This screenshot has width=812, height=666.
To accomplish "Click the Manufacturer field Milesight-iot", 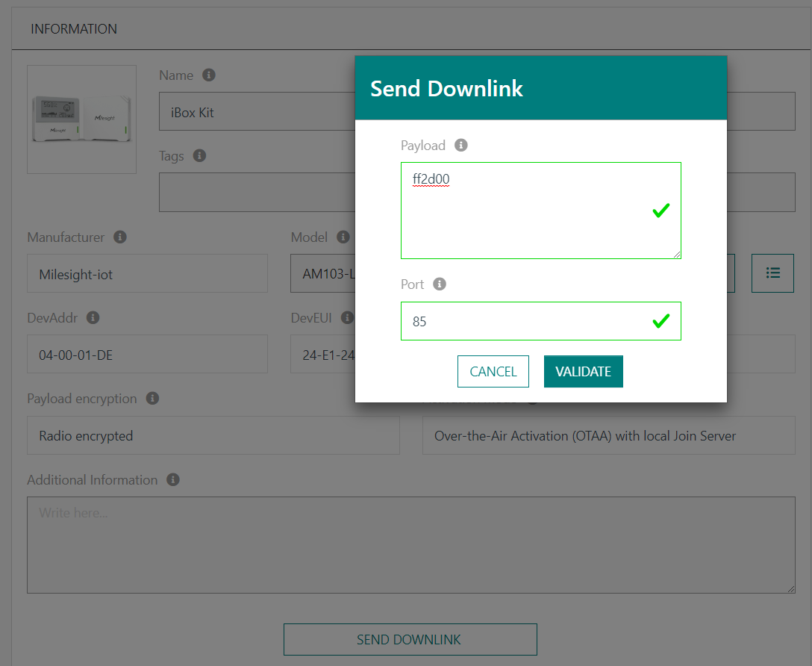I will pyautogui.click(x=147, y=274).
